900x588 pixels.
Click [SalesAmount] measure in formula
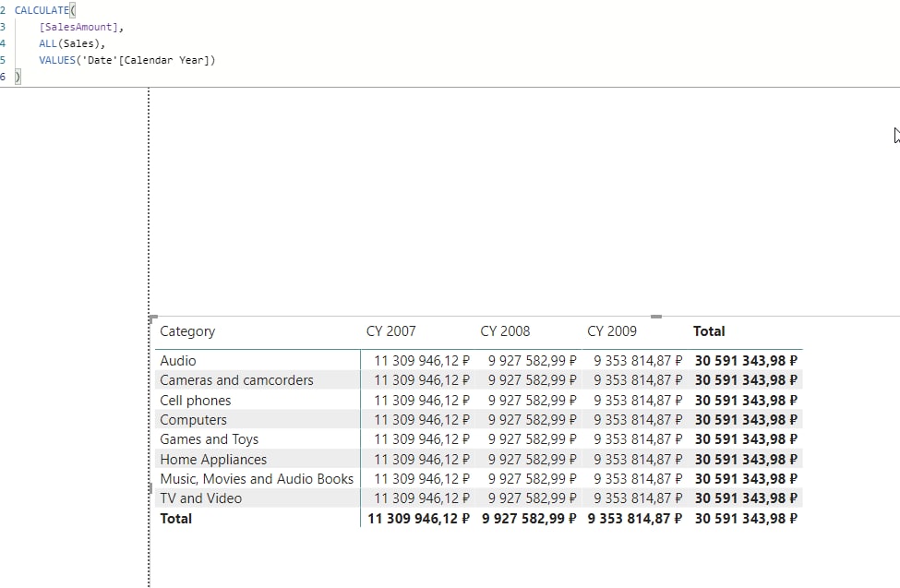pos(78,27)
